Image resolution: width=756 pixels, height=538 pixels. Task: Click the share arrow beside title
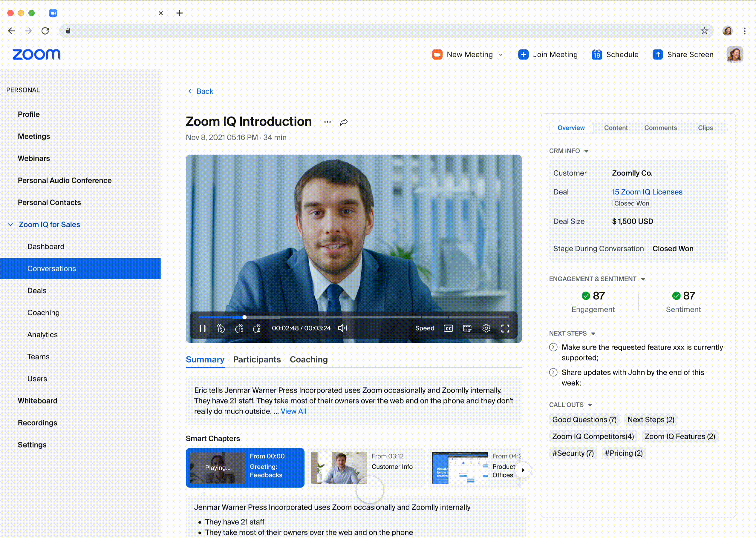[344, 122]
